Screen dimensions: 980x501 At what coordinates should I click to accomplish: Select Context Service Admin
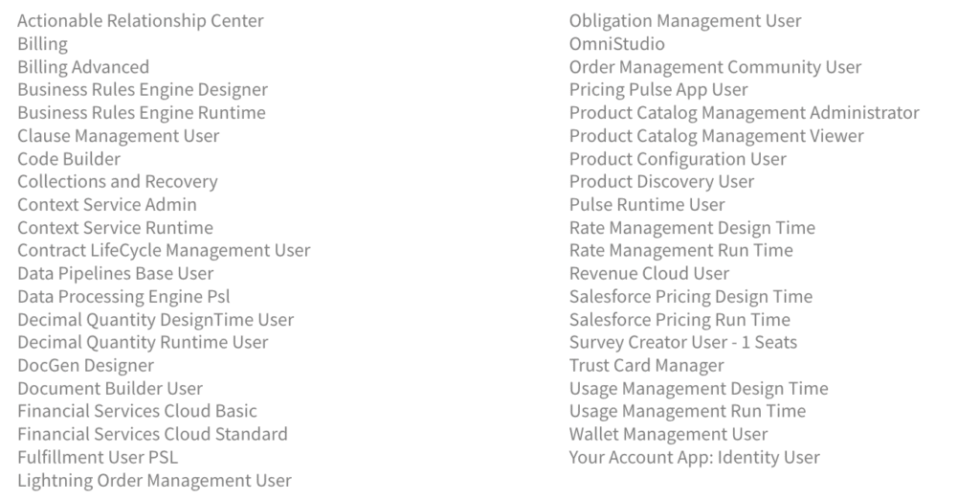point(107,205)
